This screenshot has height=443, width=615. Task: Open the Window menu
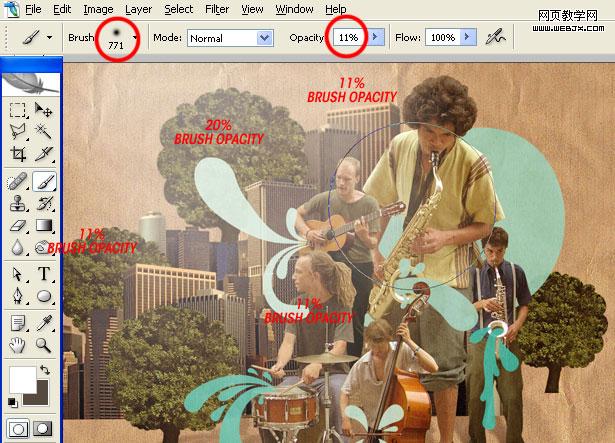point(294,9)
